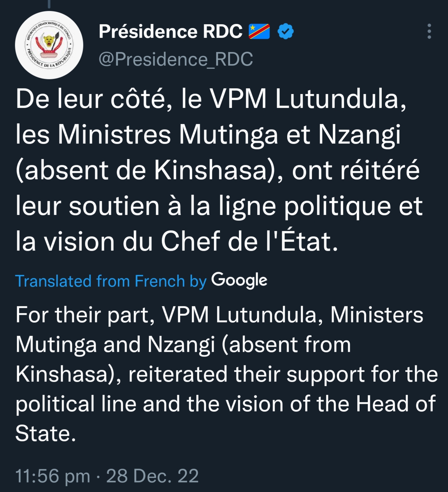Click the word Ministres in French text
Image resolution: width=448 pixels, height=492 pixels.
point(114,135)
